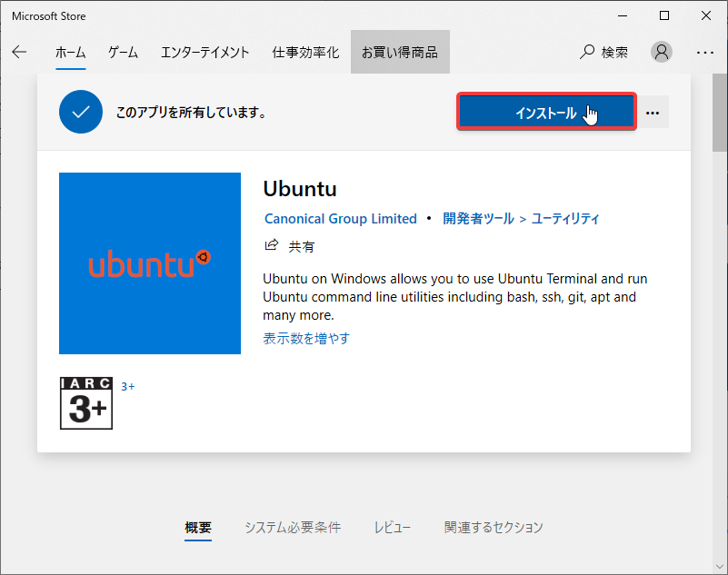Click the Ubuntu app logo thumbnail
This screenshot has width=728, height=575.
click(149, 263)
